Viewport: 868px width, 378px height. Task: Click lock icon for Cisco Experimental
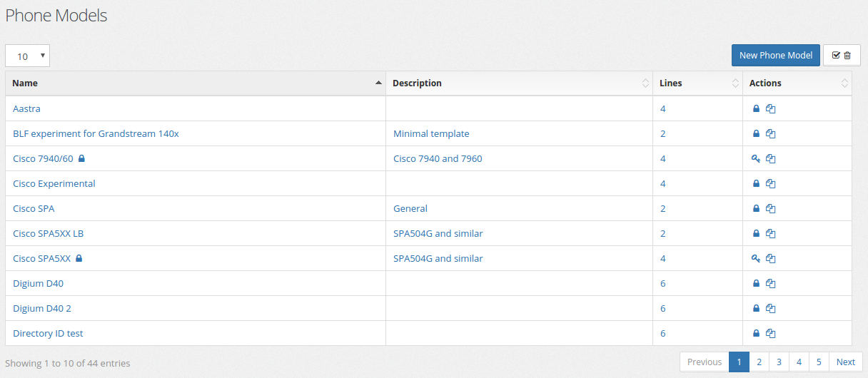[x=756, y=184]
